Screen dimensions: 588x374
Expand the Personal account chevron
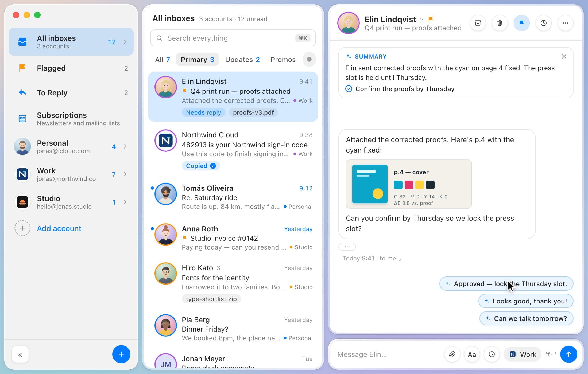[x=125, y=146]
